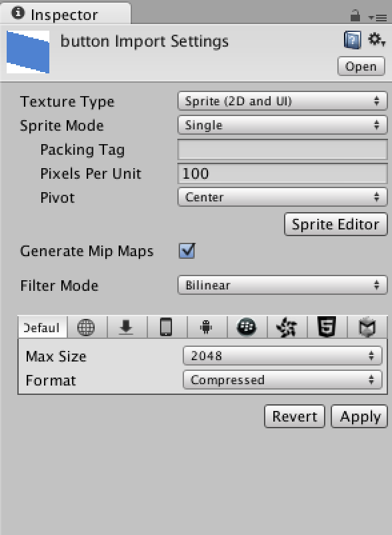
Task: Open the last platform tab with the box icon
Action: (x=367, y=328)
